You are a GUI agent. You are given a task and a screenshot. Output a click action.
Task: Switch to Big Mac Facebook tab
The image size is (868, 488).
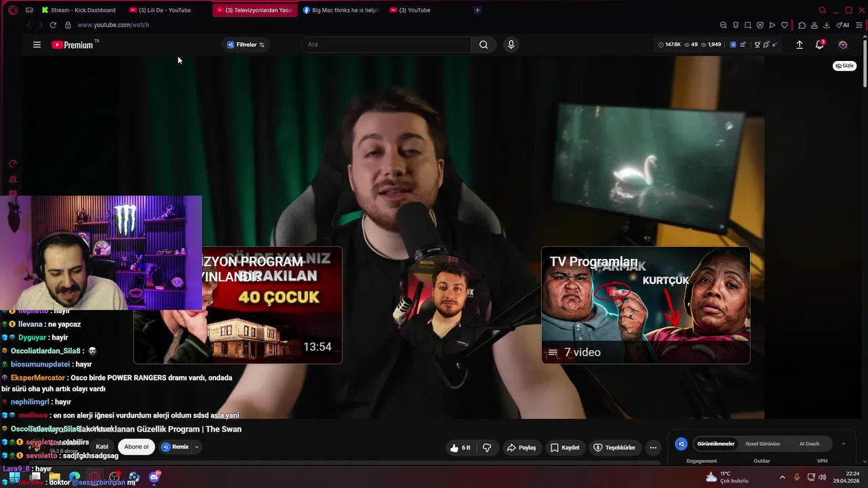coord(341,10)
